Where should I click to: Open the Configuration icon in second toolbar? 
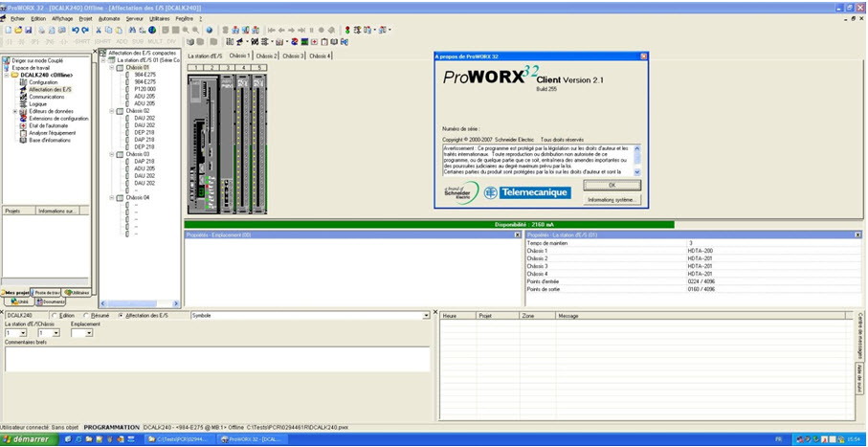pos(230,41)
